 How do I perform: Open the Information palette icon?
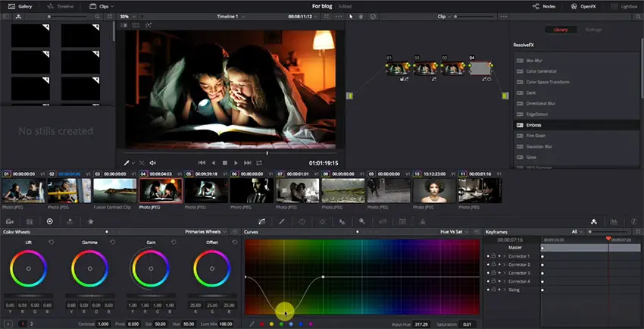click(x=633, y=221)
